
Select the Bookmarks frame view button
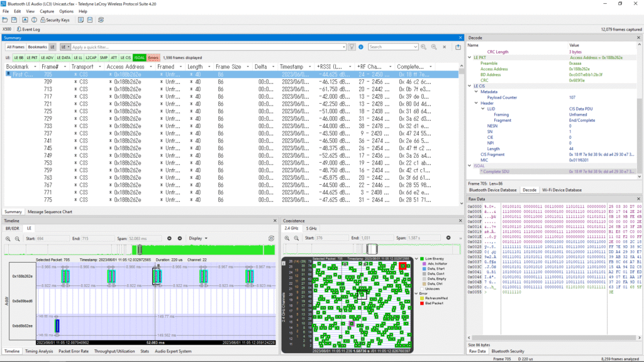click(x=37, y=47)
